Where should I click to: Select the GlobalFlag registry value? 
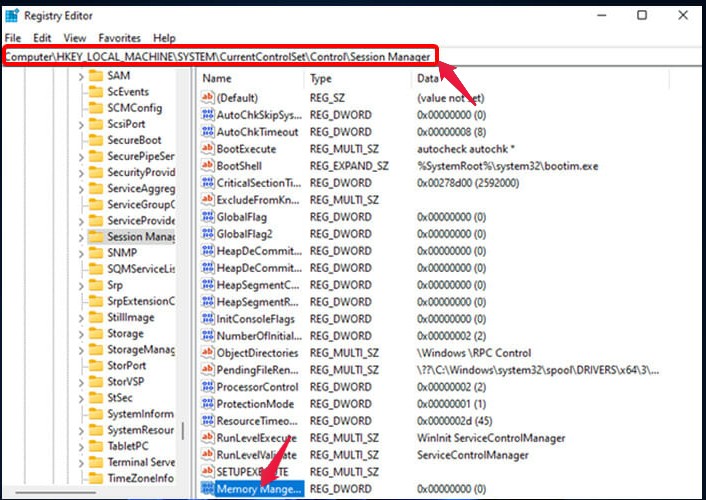243,217
